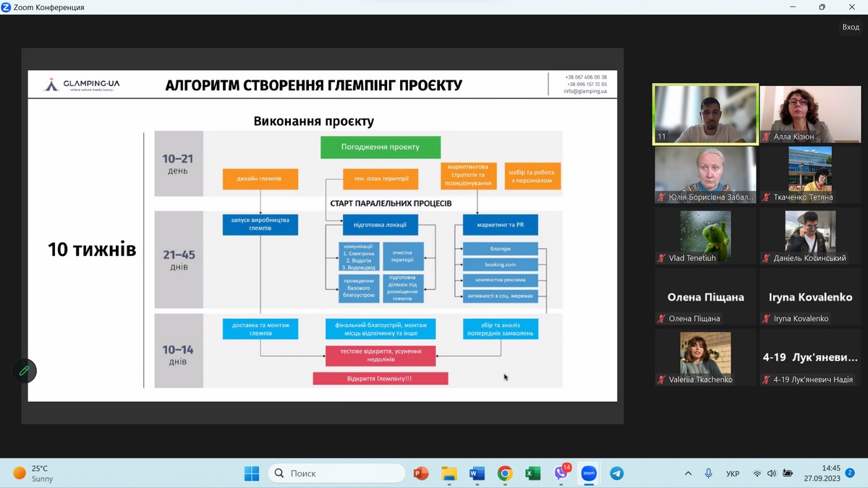Click the green annotation pencil icon

coord(24,371)
